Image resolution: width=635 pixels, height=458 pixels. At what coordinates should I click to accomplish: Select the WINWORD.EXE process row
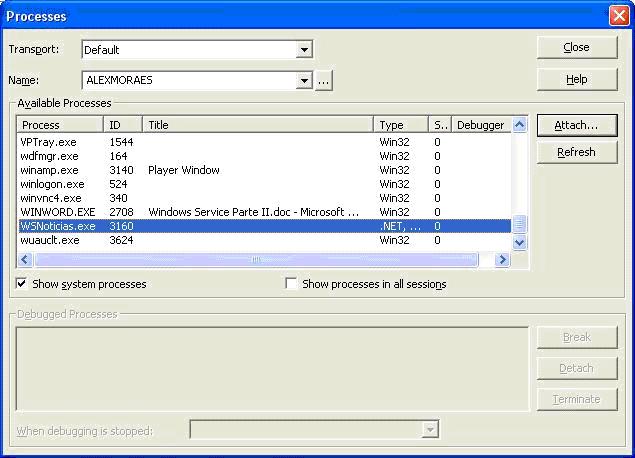point(58,212)
